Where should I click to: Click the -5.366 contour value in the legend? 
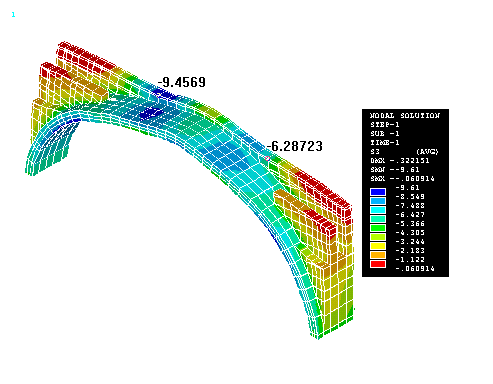click(x=410, y=223)
